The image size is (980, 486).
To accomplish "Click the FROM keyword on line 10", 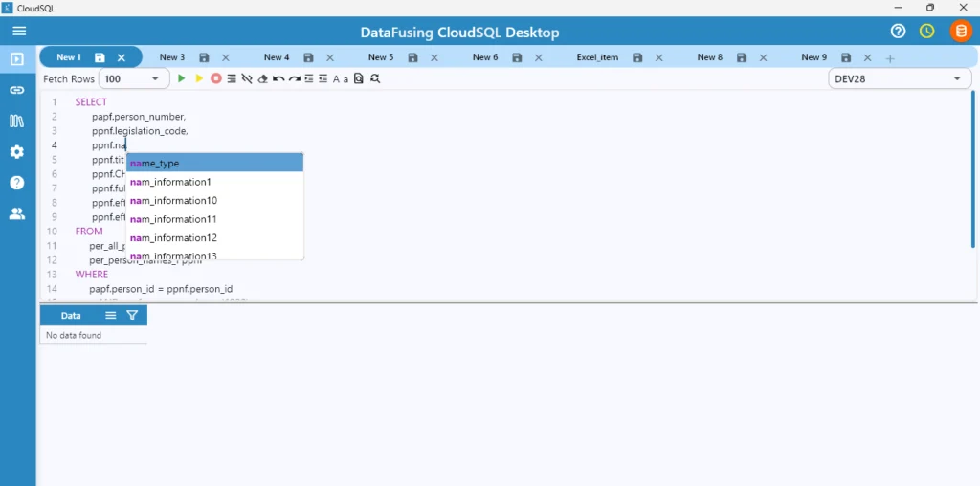I will [x=89, y=232].
